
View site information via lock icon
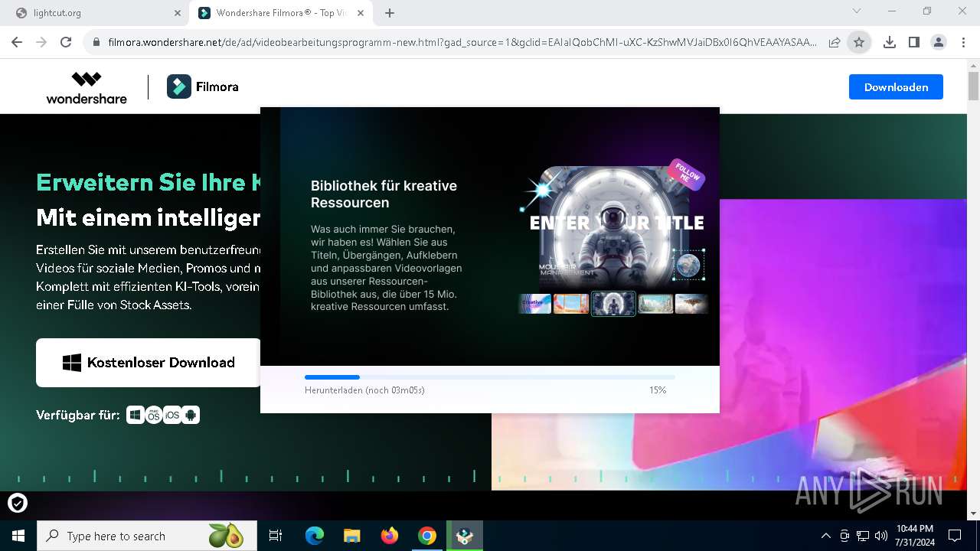[96, 43]
